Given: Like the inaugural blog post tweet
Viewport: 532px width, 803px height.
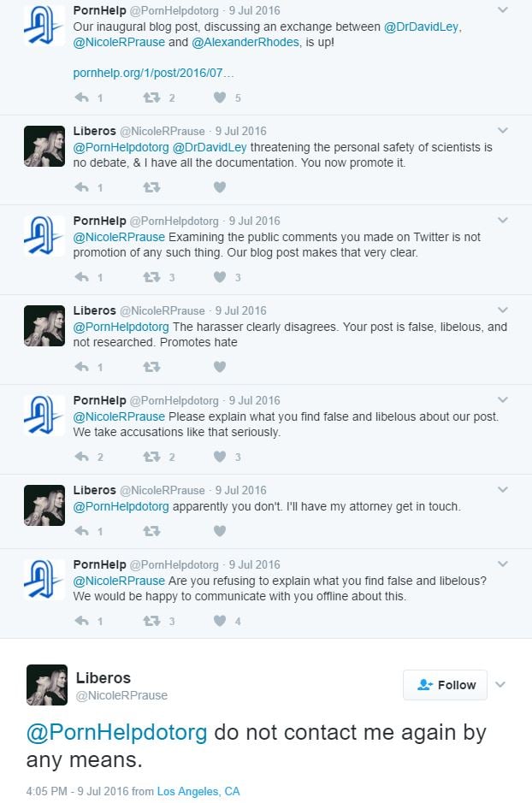Looking at the screenshot, I should point(220,97).
